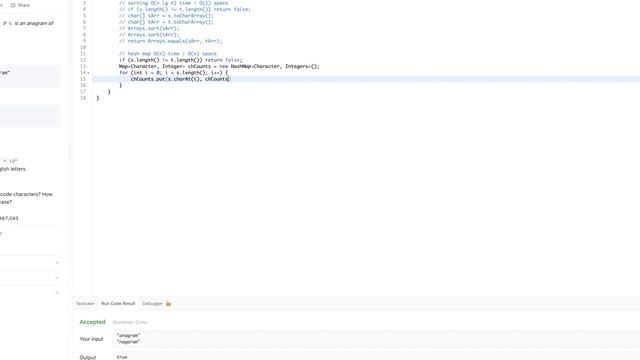Click the hash map O(n) time comment

168,54
